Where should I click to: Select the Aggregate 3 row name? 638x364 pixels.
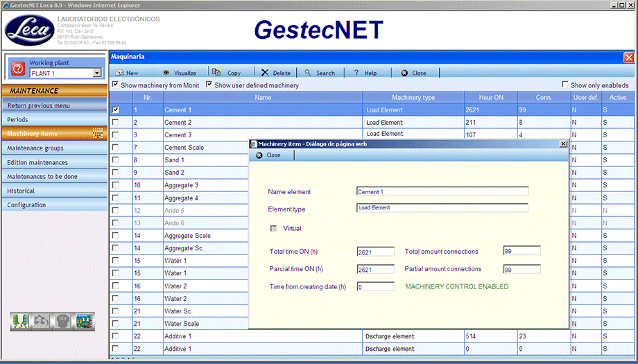(181, 185)
